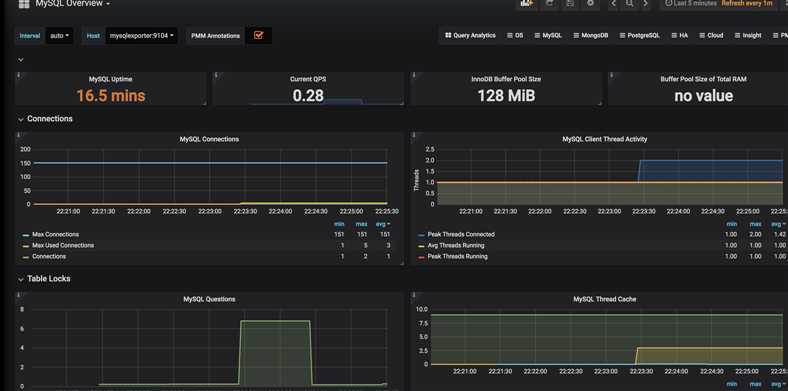Click the Current QPS panel title
This screenshot has width=788, height=391.
pos(308,79)
